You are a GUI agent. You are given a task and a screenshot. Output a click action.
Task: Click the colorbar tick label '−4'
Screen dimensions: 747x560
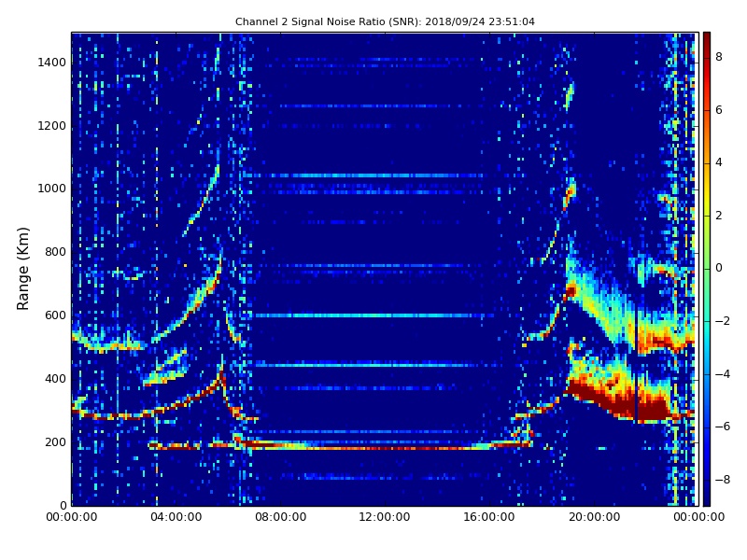pos(723,374)
